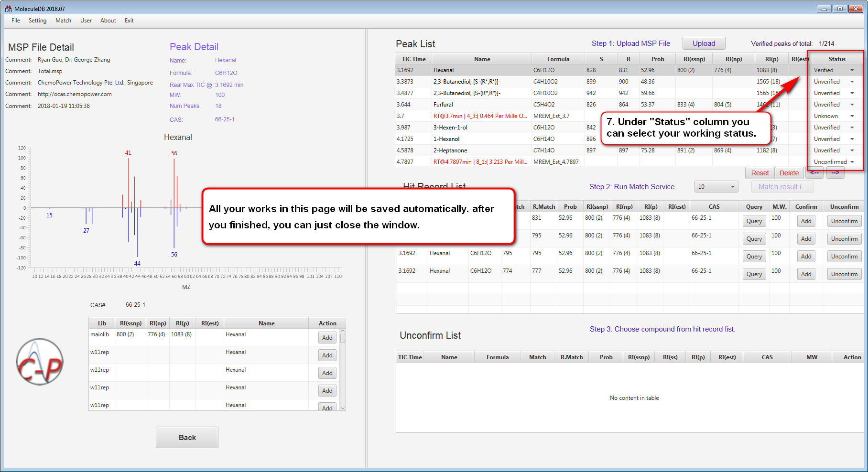Viewport: 868px width, 472px height.
Task: Click the C-P ChemoPower logo
Action: pyautogui.click(x=40, y=362)
